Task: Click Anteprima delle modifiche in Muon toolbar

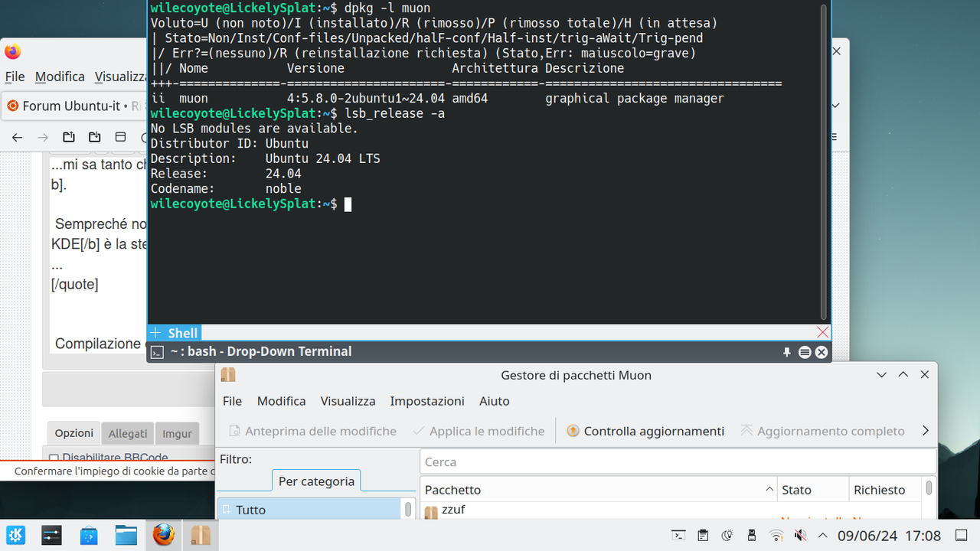Action: coord(312,431)
